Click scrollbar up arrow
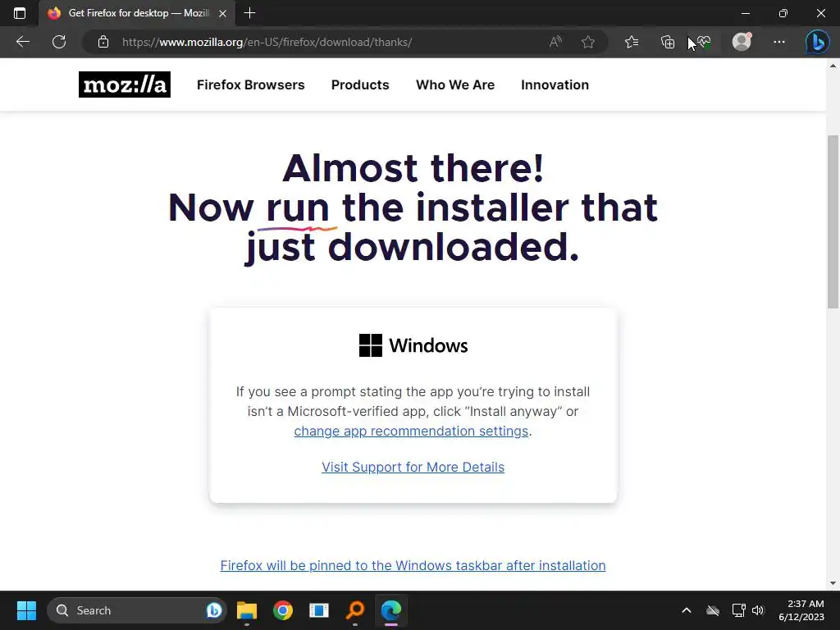 click(x=833, y=66)
